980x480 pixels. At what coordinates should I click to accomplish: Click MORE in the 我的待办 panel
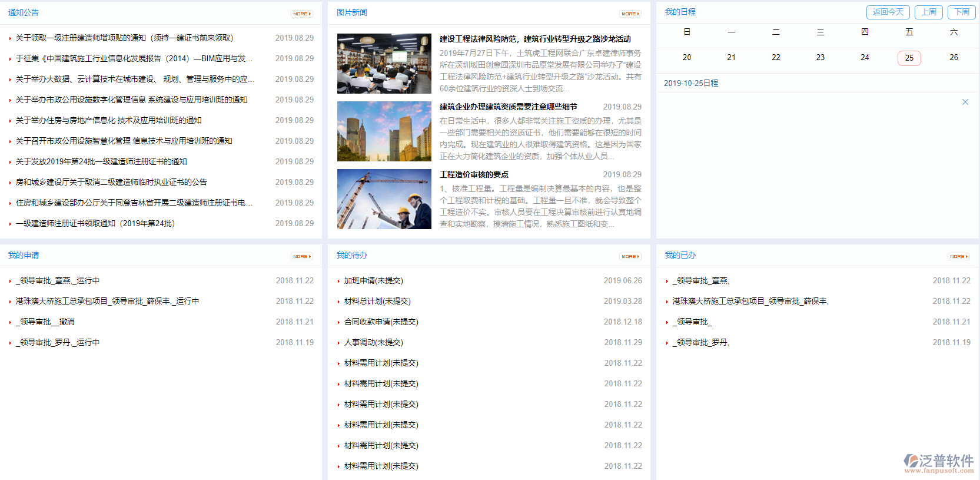click(630, 256)
